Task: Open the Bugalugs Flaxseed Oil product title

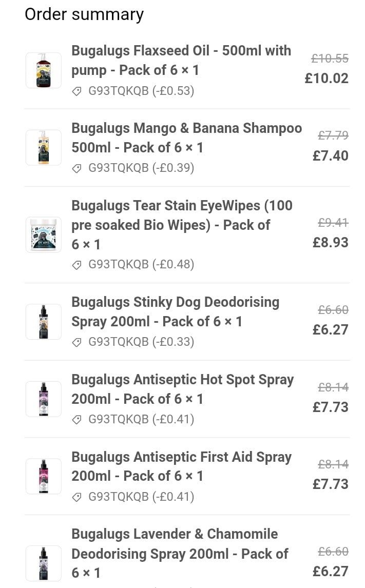Action: coord(181,60)
